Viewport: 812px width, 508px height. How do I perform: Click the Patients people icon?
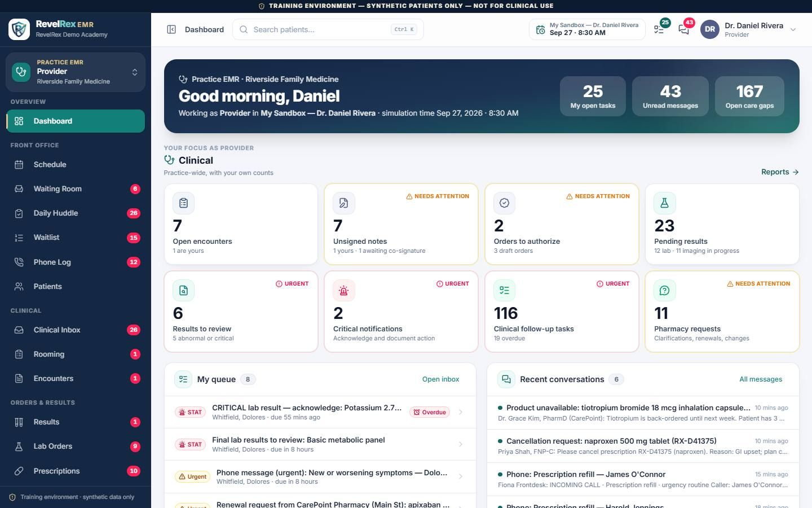click(19, 287)
